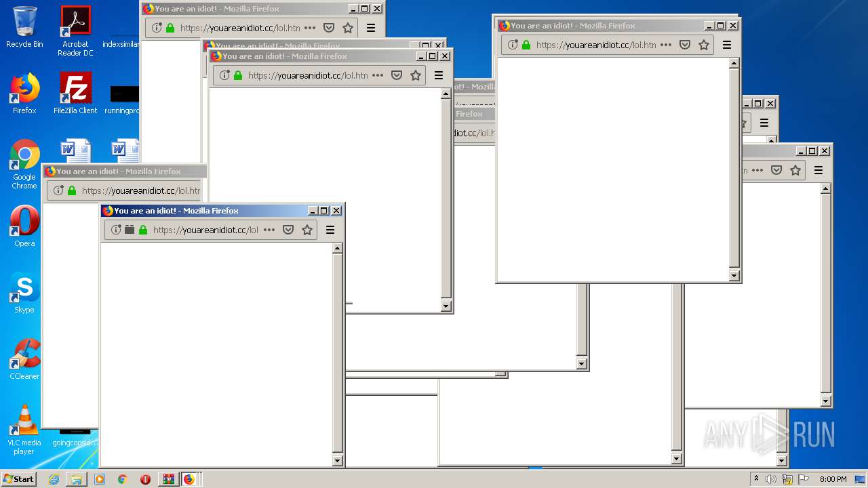The image size is (868, 488).
Task: Select the Word document icon beside Google Chrome
Action: [x=75, y=150]
